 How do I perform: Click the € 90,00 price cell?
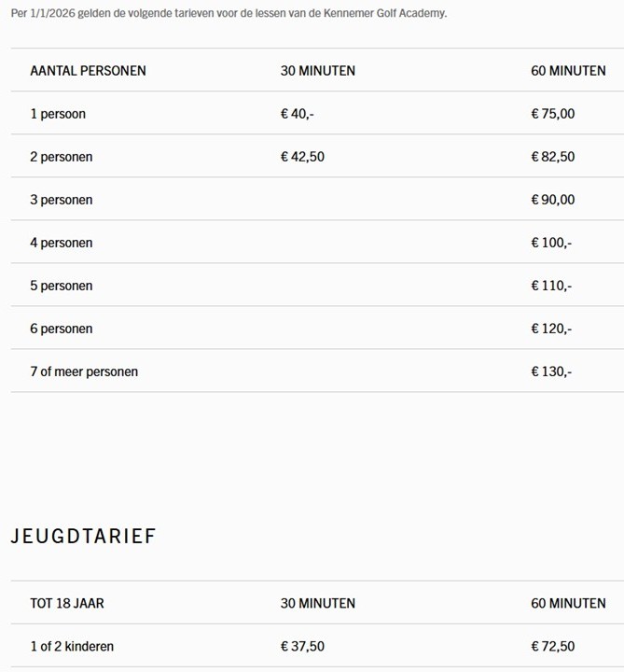[x=553, y=200]
